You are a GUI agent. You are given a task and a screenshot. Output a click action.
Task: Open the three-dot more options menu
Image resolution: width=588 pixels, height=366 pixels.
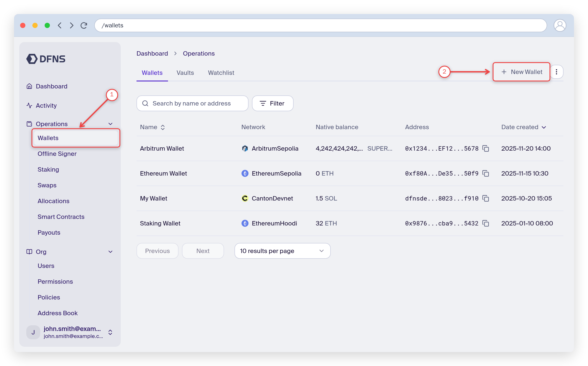556,72
